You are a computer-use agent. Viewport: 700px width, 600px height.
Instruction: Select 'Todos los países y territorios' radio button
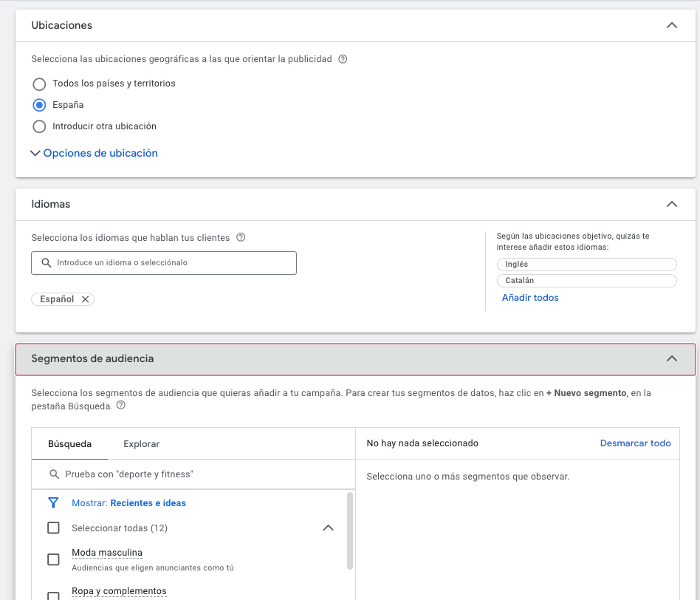[x=39, y=84]
